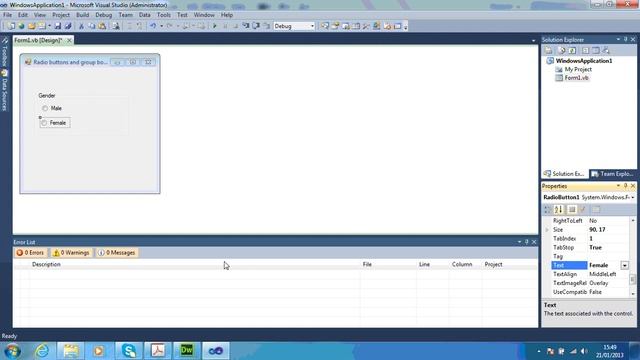The height and width of the screenshot is (360, 640).
Task: Click the New Project toolbar icon
Action: click(11, 26)
